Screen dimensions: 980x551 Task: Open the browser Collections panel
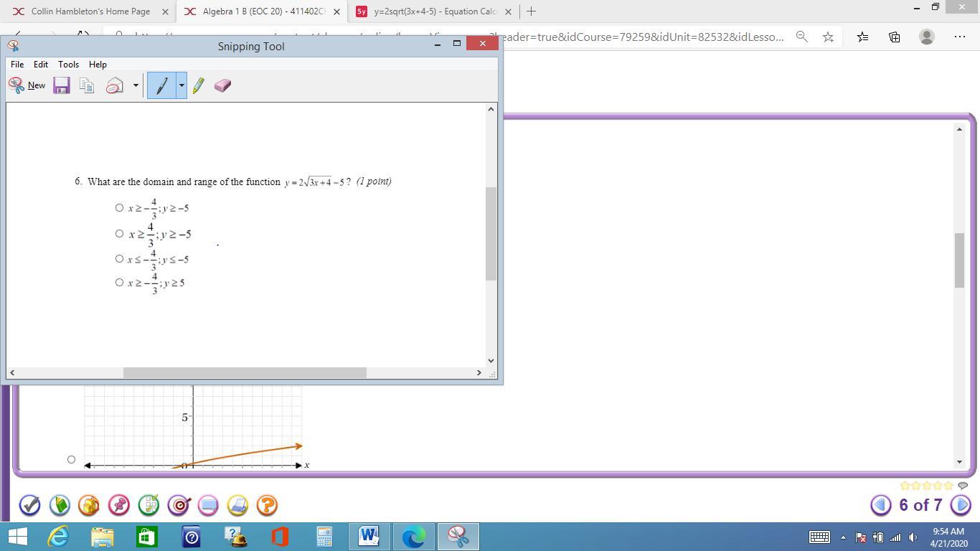coord(895,37)
